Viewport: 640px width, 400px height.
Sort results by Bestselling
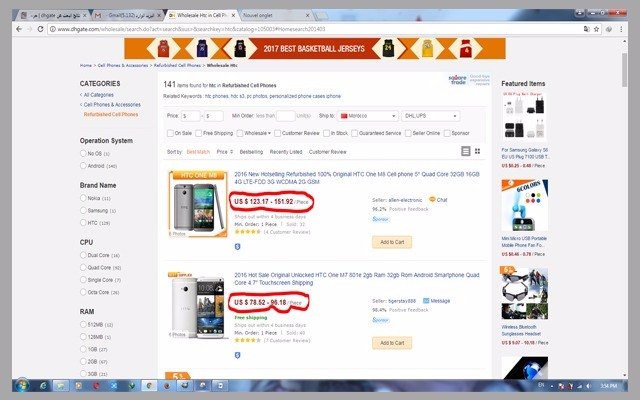coord(251,151)
